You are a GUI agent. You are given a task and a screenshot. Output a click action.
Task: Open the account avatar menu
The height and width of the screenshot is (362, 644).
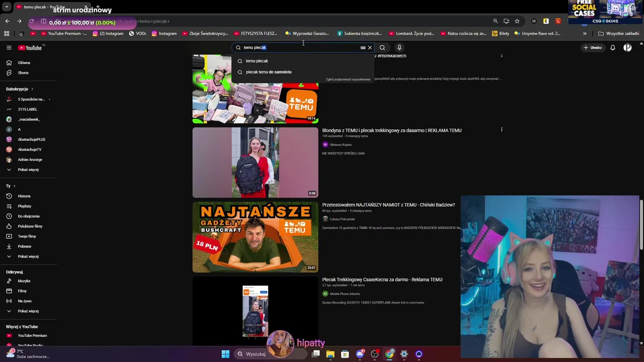pyautogui.click(x=627, y=48)
